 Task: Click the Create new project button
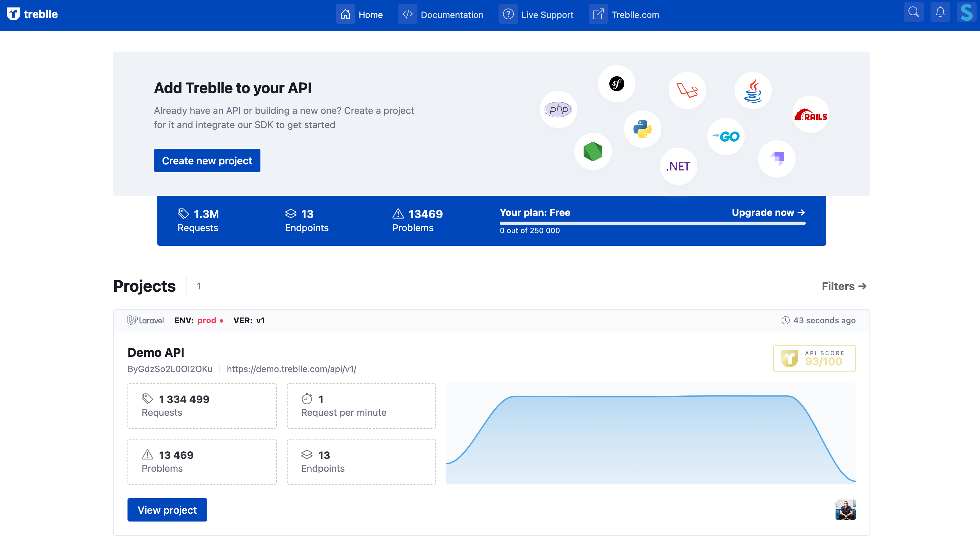point(207,160)
